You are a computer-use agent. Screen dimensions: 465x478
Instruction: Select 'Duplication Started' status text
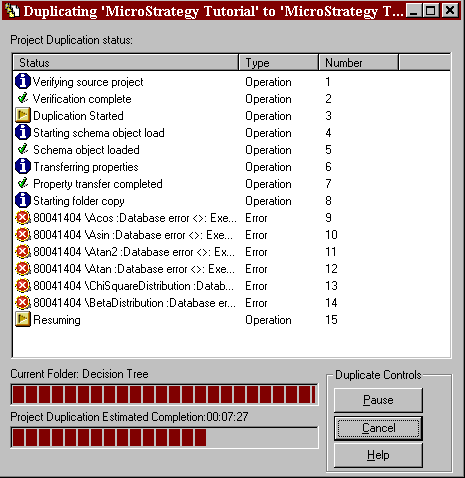78,116
